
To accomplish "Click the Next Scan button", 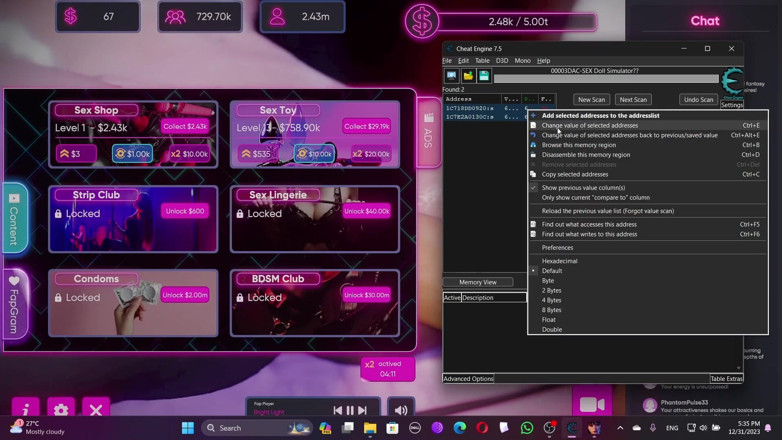I will [x=633, y=99].
